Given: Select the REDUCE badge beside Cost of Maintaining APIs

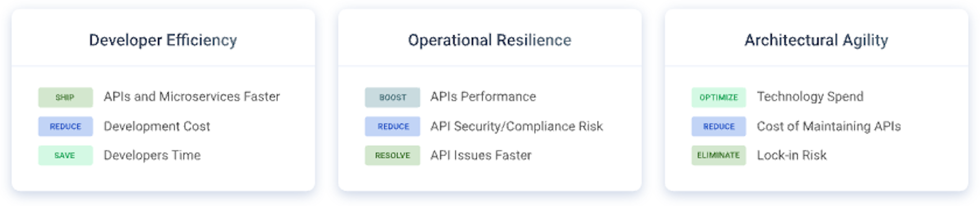Looking at the screenshot, I should [719, 127].
